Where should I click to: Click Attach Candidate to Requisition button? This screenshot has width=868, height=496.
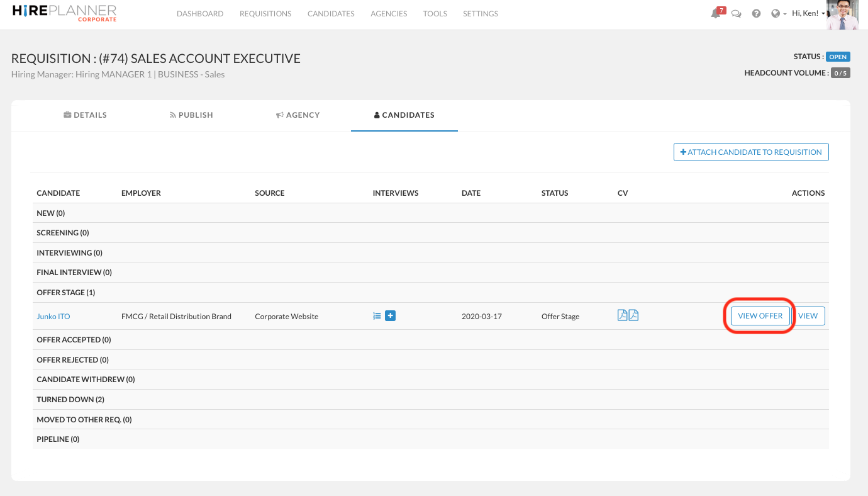click(751, 152)
